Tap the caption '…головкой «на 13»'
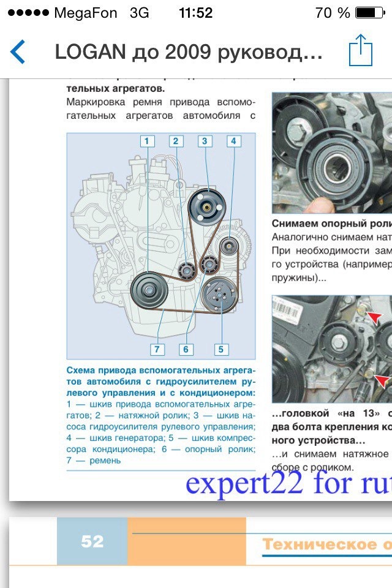 [326, 413]
